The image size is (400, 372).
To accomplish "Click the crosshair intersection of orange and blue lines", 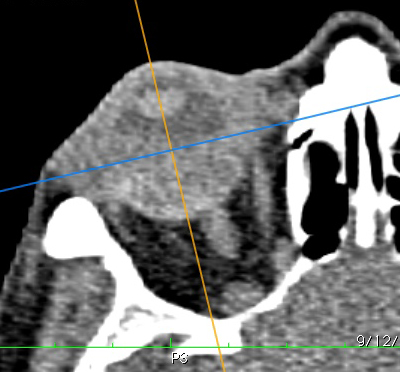I will [172, 150].
